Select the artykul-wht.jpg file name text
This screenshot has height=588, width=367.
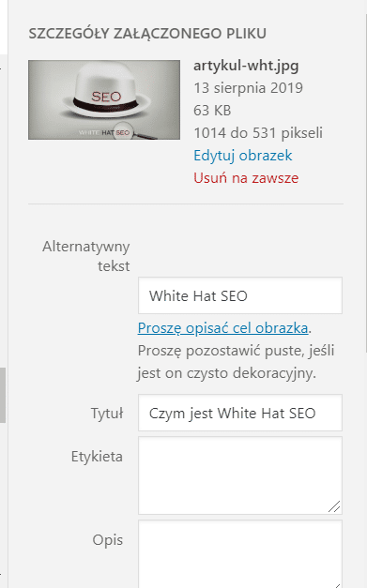246,66
